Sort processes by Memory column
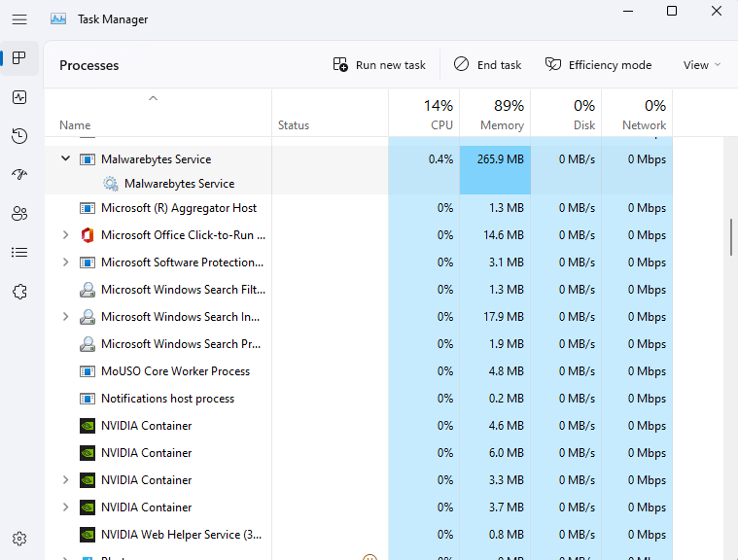 point(495,115)
